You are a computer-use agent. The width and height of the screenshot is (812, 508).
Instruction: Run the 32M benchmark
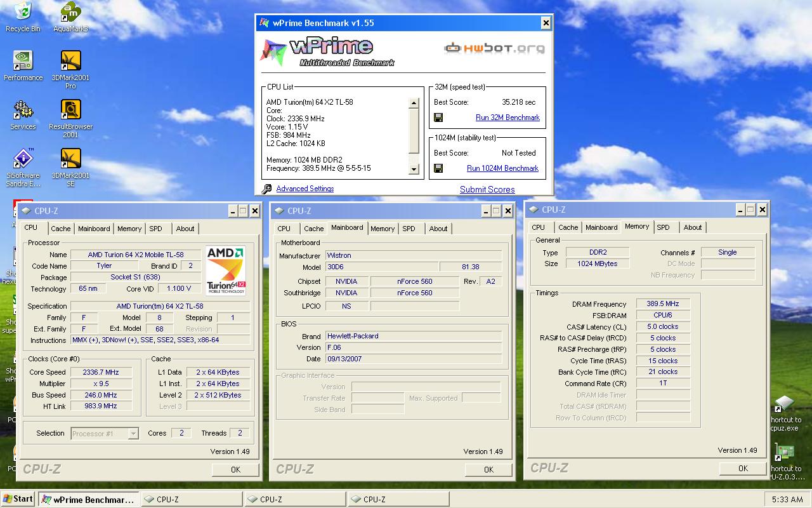pos(507,117)
